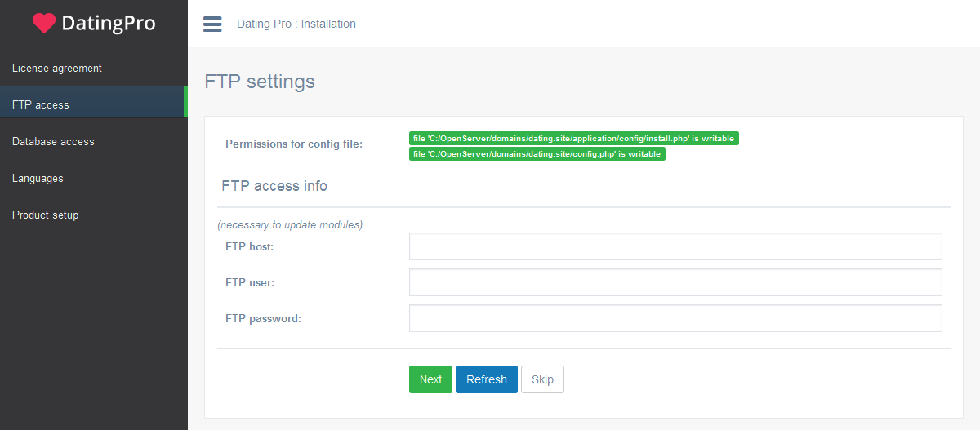Click the 'FTP user:' label

pyautogui.click(x=250, y=282)
